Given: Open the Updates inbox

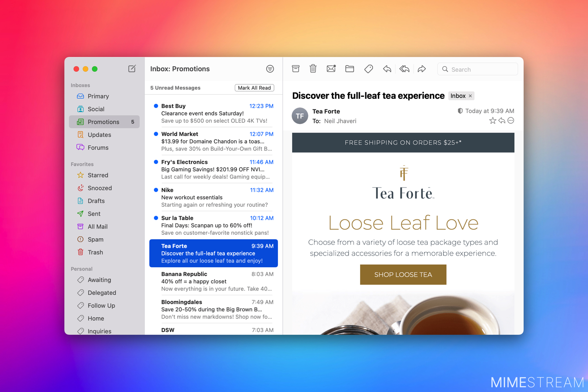Looking at the screenshot, I should coord(104,135).
